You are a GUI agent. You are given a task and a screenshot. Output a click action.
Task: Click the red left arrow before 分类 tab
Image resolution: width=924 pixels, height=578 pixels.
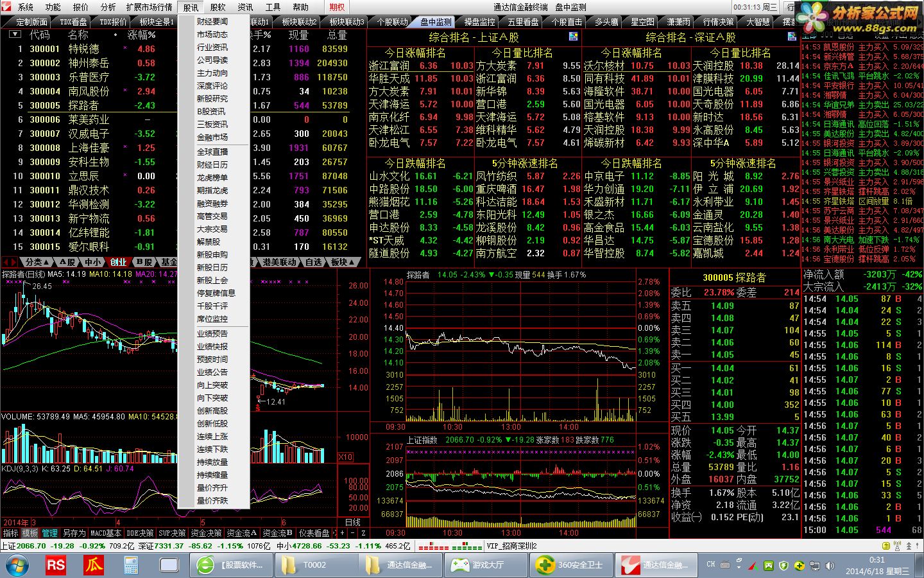click(6, 262)
